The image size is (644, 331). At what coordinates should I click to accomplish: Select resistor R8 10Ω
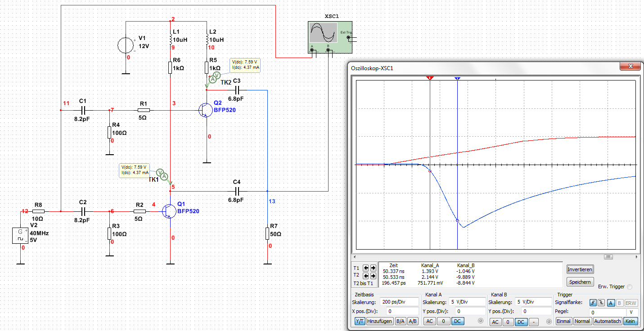click(x=38, y=211)
